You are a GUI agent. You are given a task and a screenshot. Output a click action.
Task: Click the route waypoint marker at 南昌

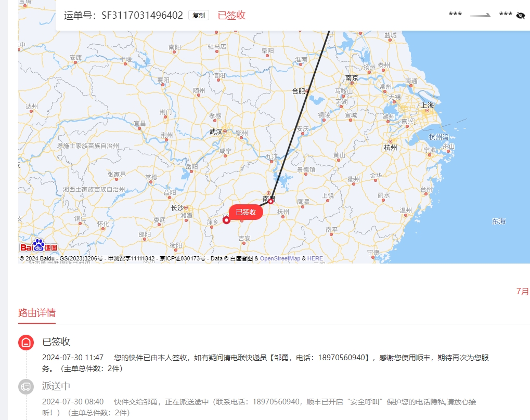[271, 201]
